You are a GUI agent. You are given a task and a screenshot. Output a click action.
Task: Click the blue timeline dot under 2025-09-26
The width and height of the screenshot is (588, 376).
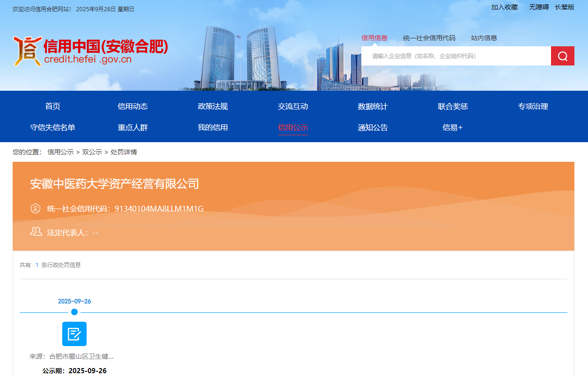tap(74, 311)
